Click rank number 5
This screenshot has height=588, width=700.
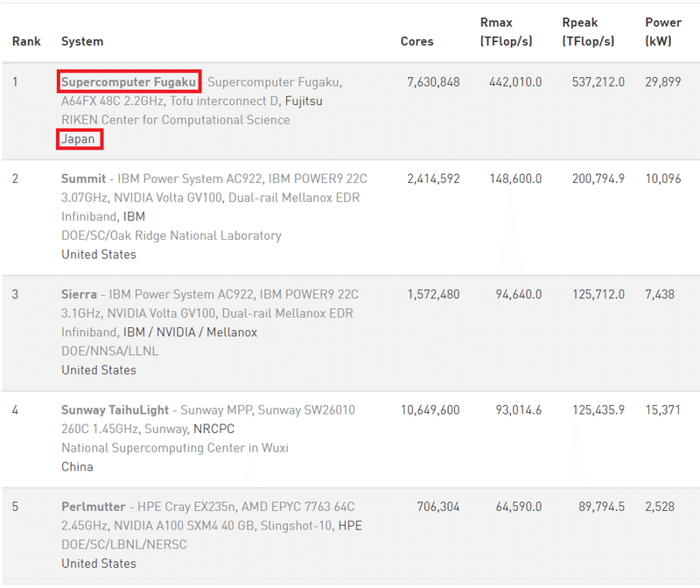(x=15, y=507)
